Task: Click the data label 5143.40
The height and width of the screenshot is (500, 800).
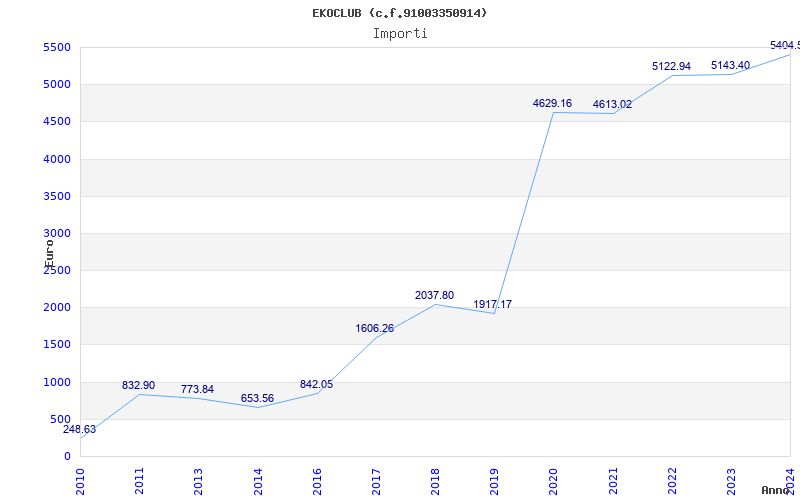Action: point(731,65)
